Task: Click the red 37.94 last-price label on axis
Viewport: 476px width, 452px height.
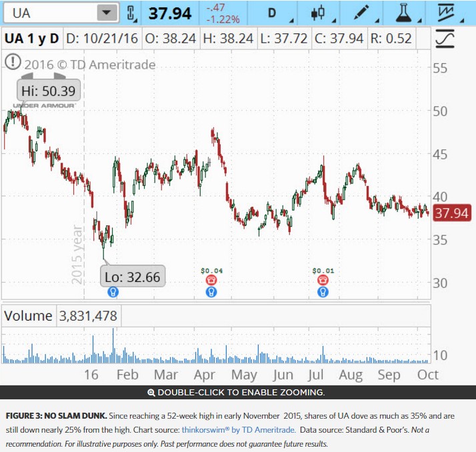Action: tap(452, 213)
